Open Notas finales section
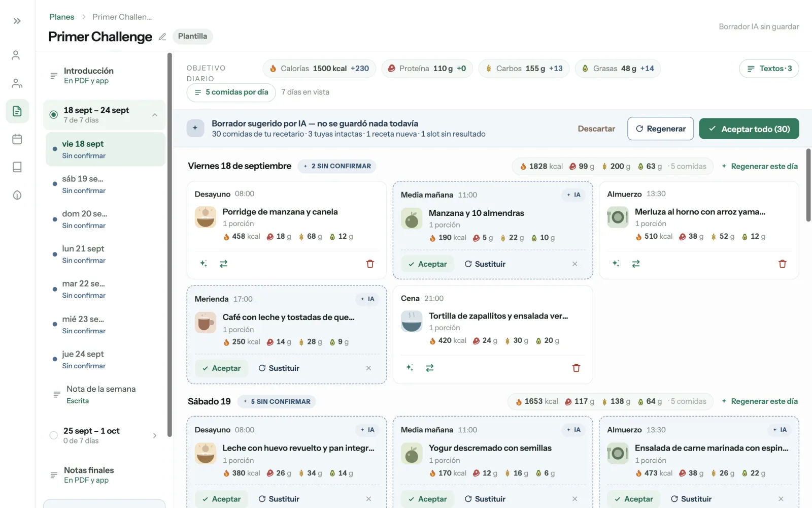812x508 pixels. 106,475
